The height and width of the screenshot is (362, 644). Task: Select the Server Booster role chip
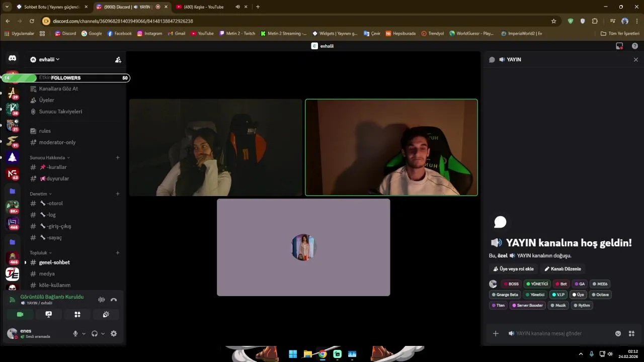point(527,305)
